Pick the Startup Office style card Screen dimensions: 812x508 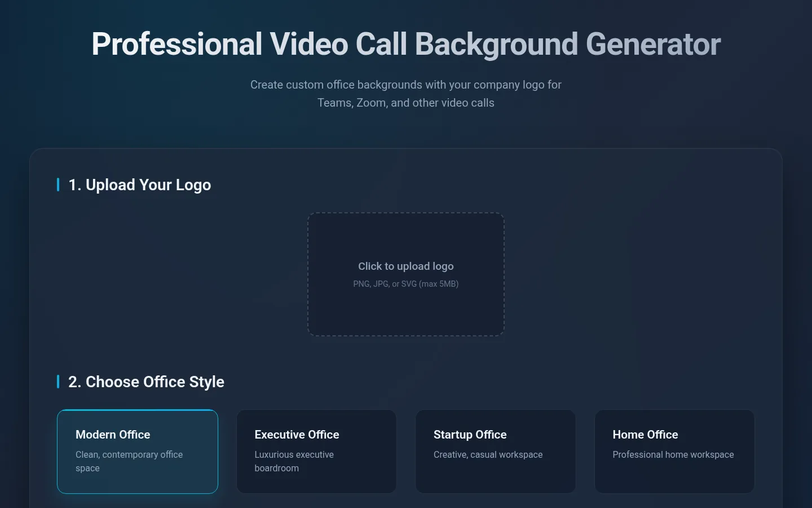(496, 452)
